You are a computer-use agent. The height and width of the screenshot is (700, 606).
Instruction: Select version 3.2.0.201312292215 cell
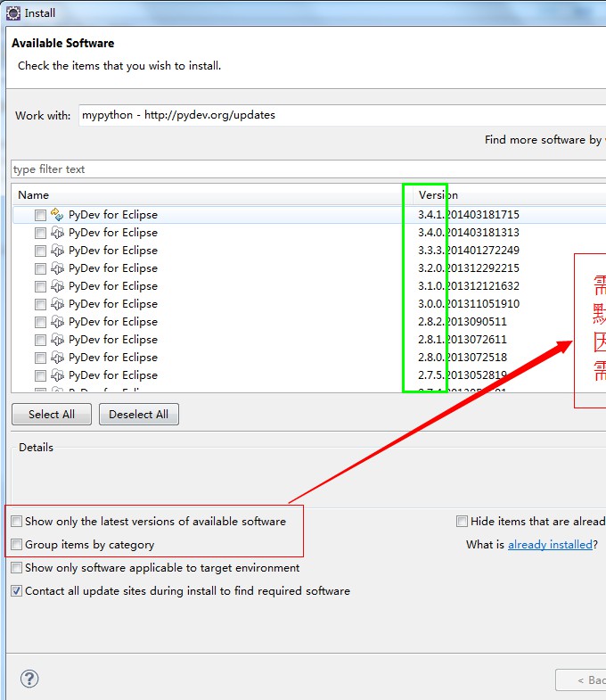click(469, 268)
